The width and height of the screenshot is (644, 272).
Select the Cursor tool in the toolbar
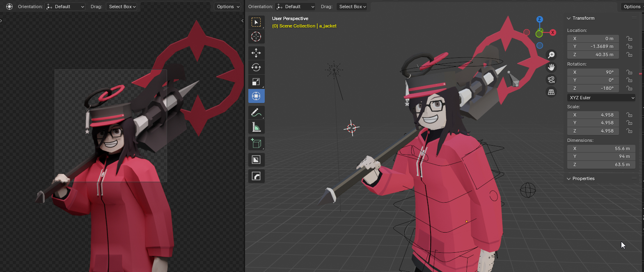(256, 37)
